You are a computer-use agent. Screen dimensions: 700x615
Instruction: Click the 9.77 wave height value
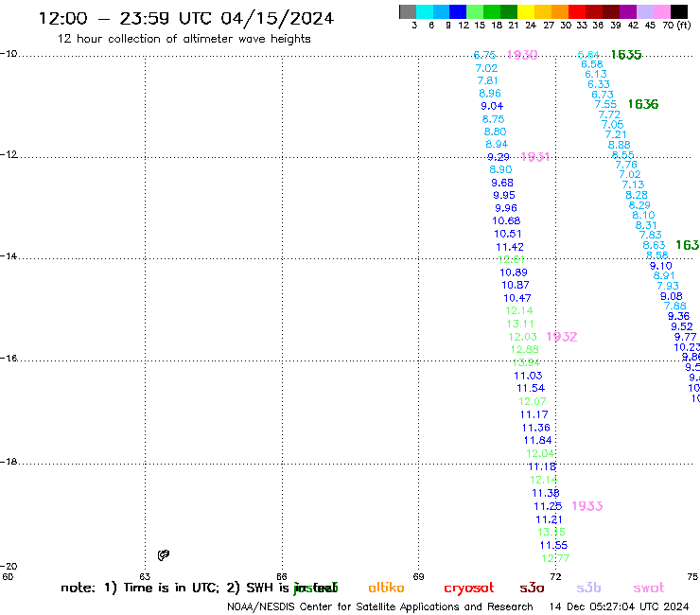pos(685,337)
